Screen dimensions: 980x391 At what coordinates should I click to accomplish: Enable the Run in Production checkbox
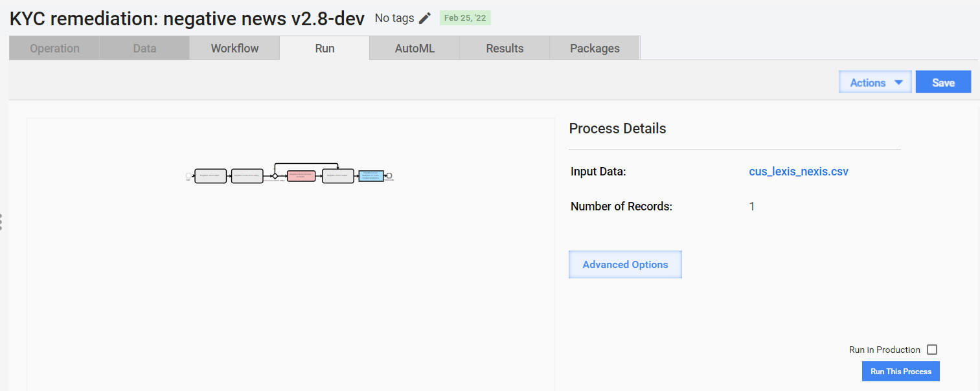pyautogui.click(x=932, y=350)
